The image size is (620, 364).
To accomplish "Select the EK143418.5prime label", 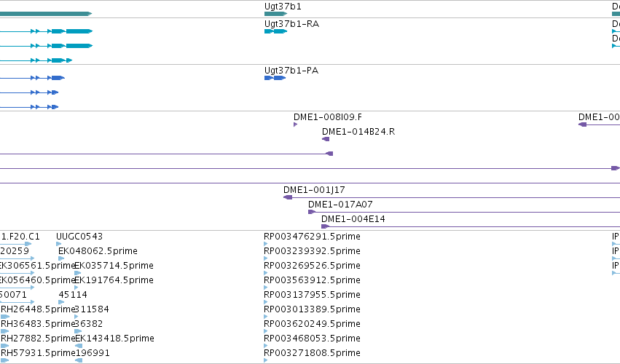I will point(114,339).
